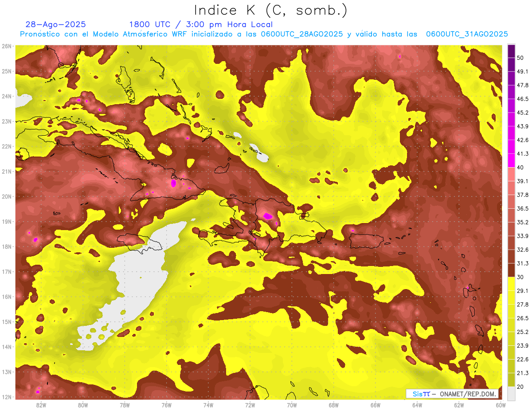Click the "47.8" colorbar value
The height and width of the screenshot is (411, 532).
(x=523, y=85)
